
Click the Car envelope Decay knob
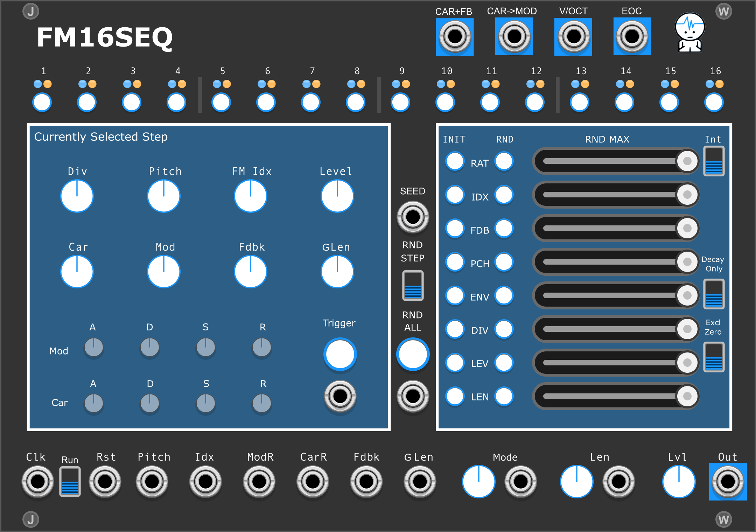click(x=150, y=404)
